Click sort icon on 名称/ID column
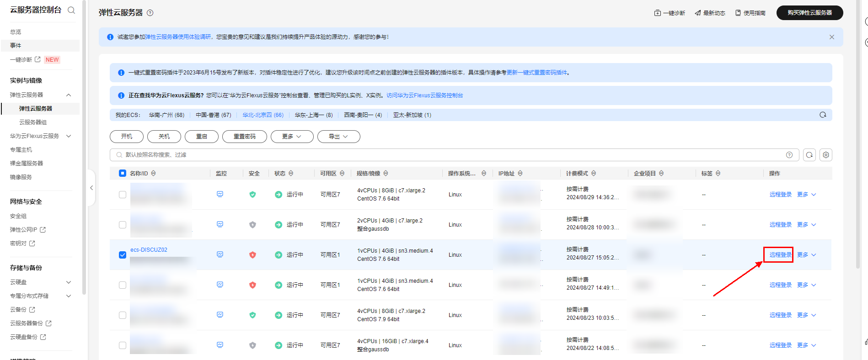The width and height of the screenshot is (868, 360). (x=154, y=174)
